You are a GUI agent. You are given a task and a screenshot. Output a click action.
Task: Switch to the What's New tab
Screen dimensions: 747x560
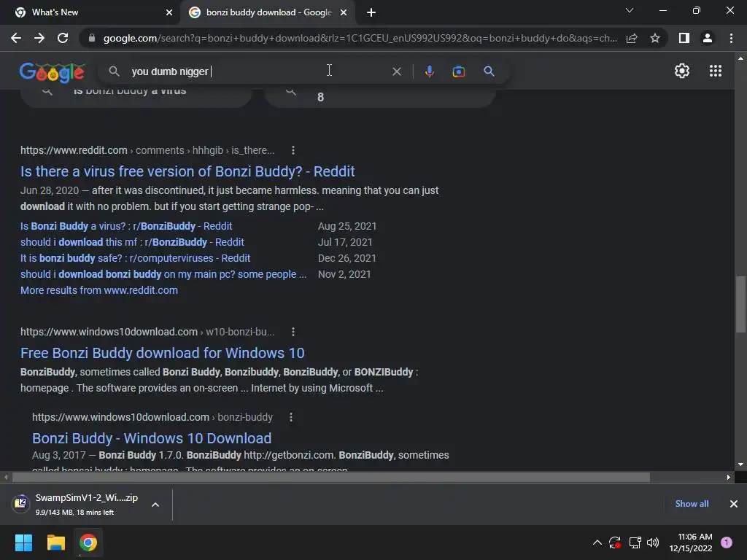[90, 12]
